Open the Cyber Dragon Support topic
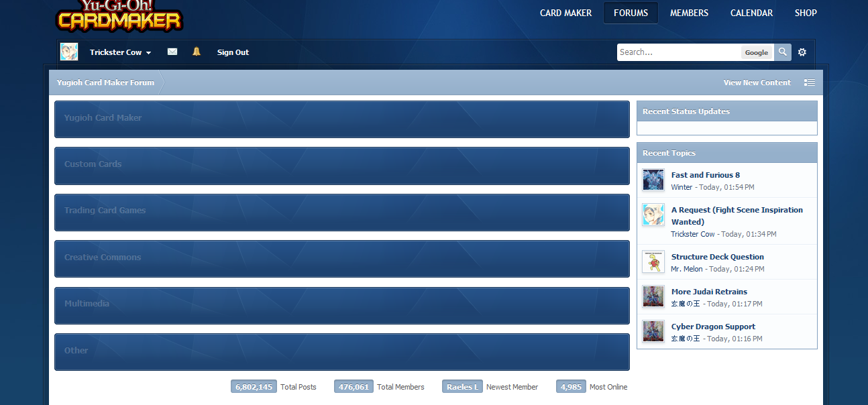 point(713,327)
